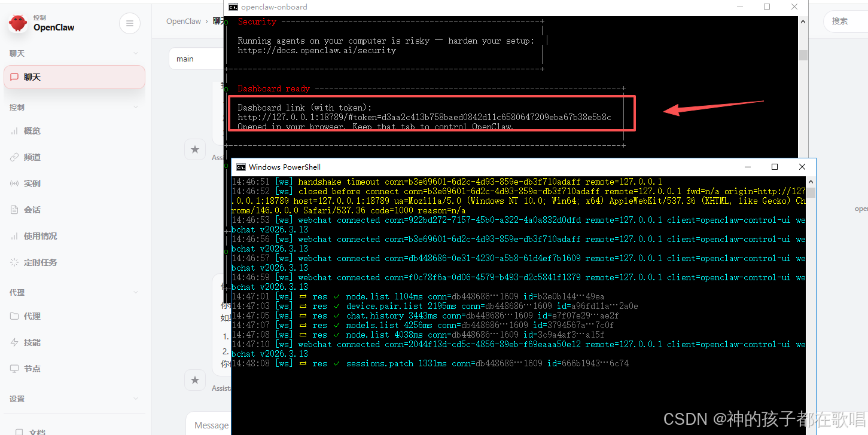
Task: Click the 'node.list 4038ms' log entry
Action: coord(418,335)
